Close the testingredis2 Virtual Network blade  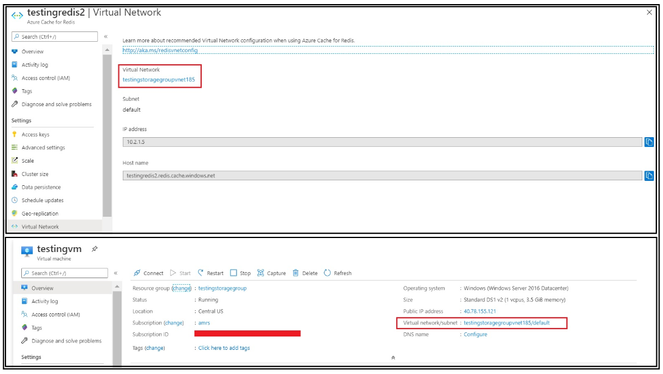click(x=649, y=13)
